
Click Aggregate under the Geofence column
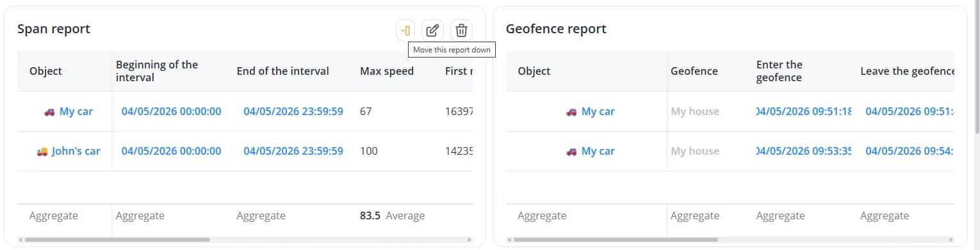click(695, 215)
